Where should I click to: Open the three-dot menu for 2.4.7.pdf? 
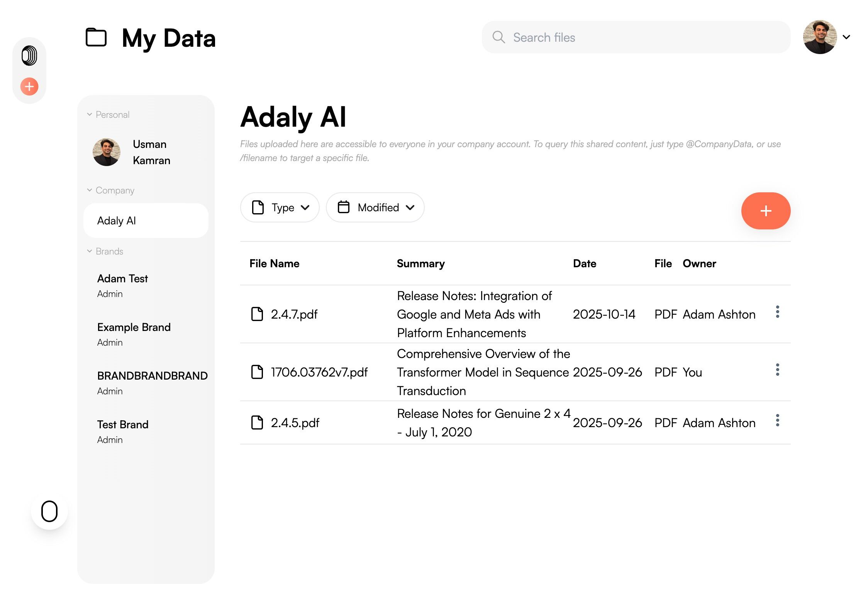[777, 312]
